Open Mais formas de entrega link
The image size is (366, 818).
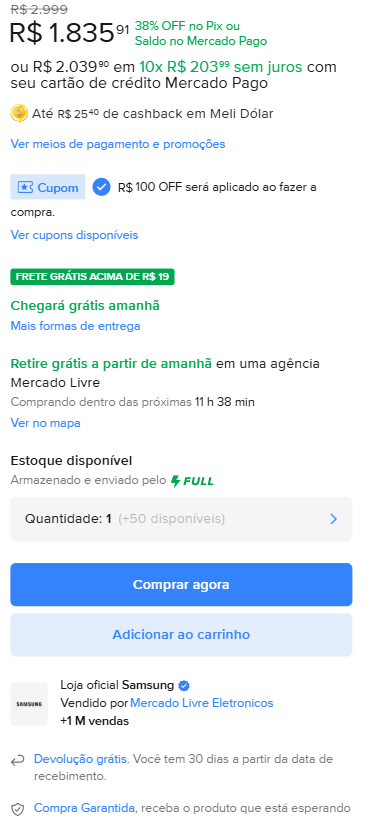(76, 326)
